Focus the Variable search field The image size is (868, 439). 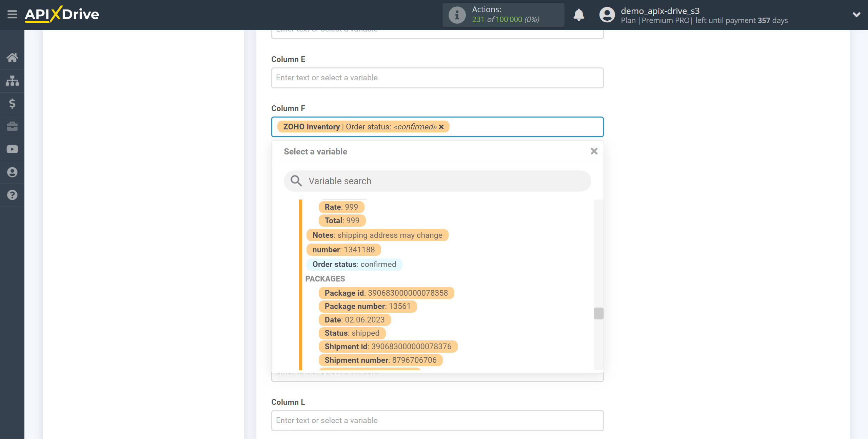[x=437, y=181]
